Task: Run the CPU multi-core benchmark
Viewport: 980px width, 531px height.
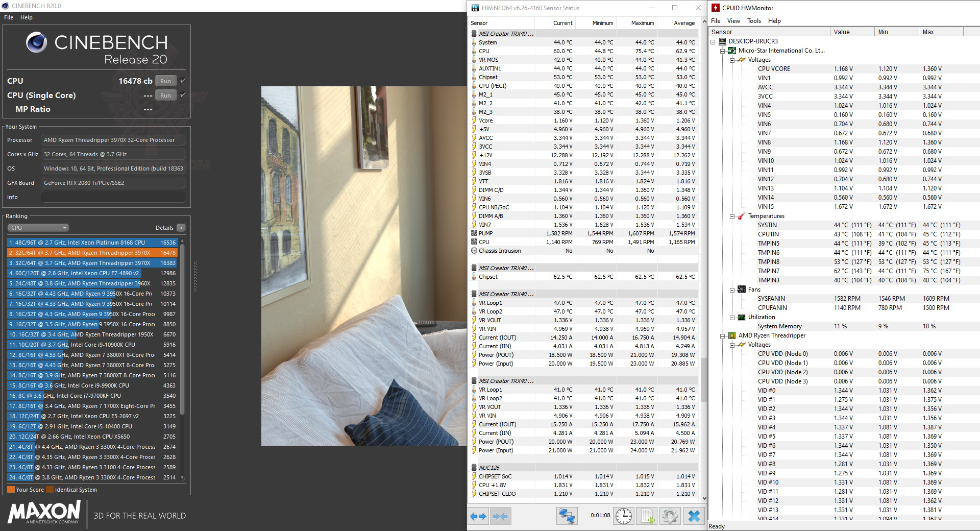Action: coord(165,81)
